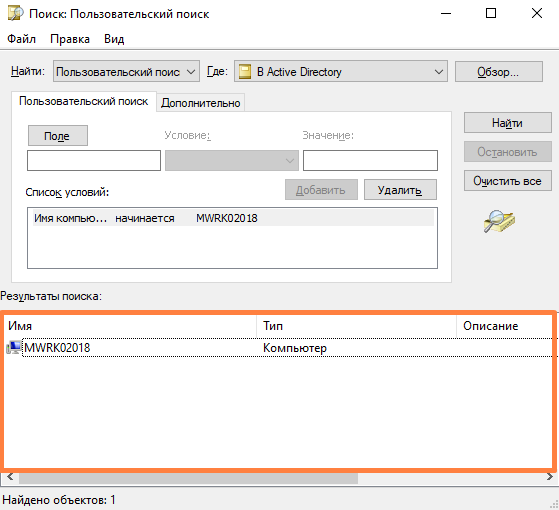This screenshot has height=510, width=559.
Task: Expand the Где location dropdown
Action: (340, 71)
